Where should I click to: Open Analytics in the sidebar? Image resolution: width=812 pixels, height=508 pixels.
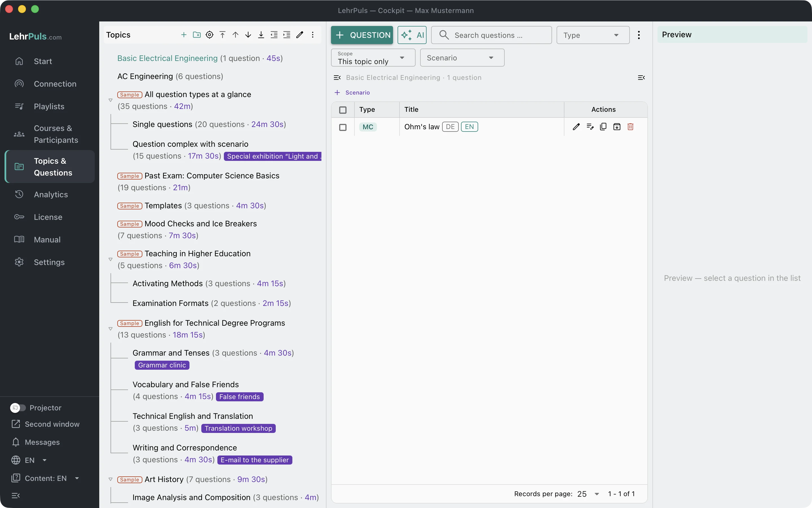point(50,194)
